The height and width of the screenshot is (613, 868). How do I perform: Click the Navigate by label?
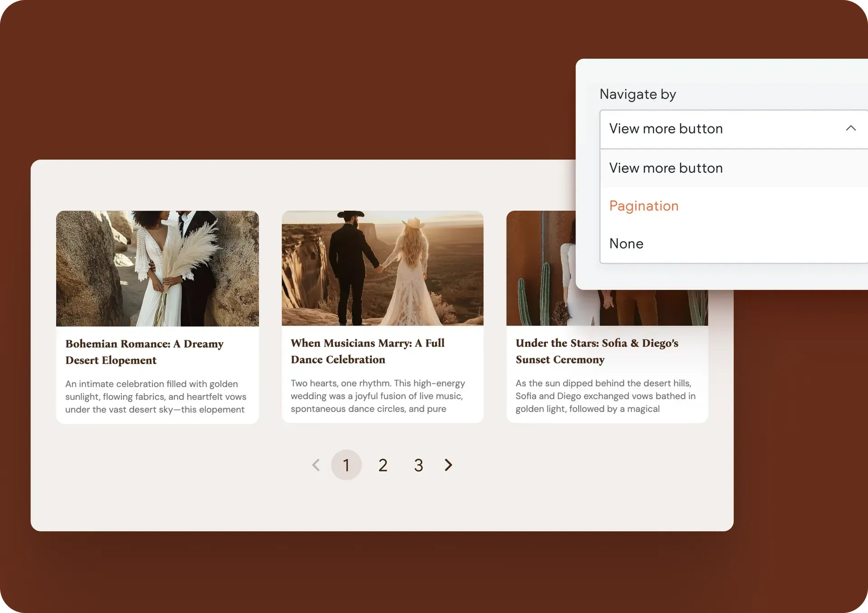pos(637,94)
